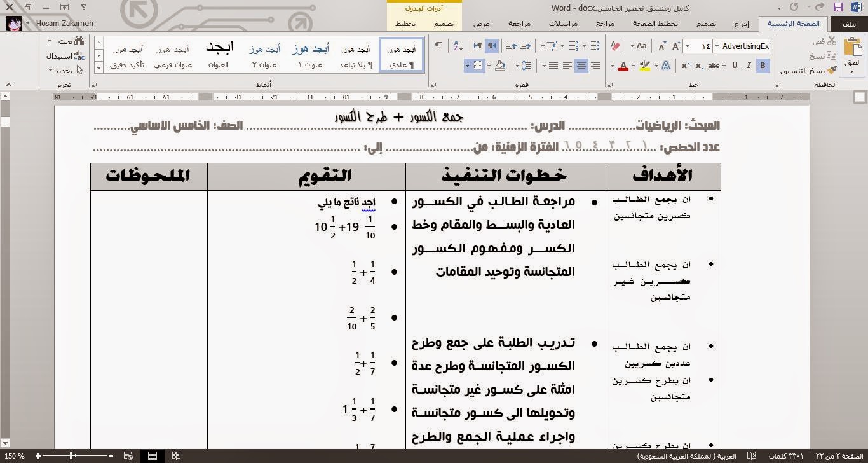Click the Bullets list icon
868x463 pixels.
tap(595, 46)
